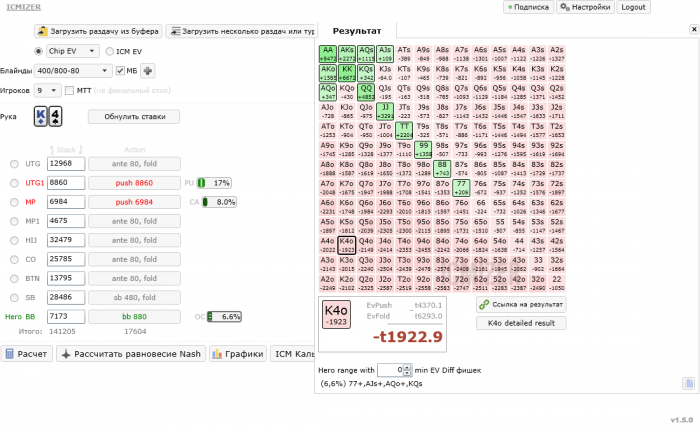
Task: Click Обнулить ставки reset bets button
Action: point(134,116)
